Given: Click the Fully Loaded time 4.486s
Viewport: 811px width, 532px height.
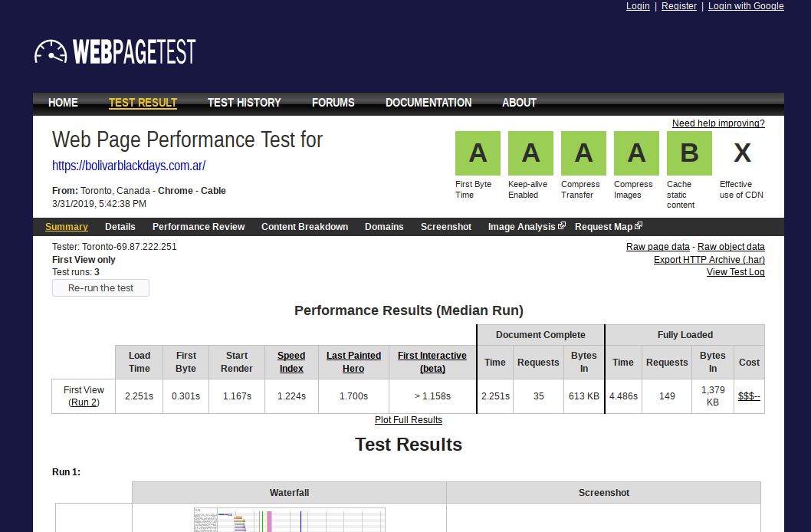Looking at the screenshot, I should pos(623,396).
